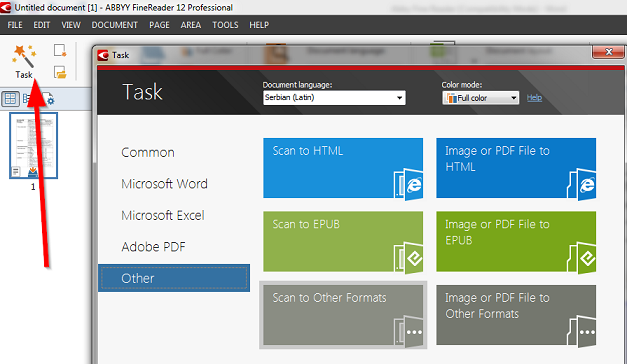
Task: Click the new page icon beside Task
Action: [x=60, y=50]
